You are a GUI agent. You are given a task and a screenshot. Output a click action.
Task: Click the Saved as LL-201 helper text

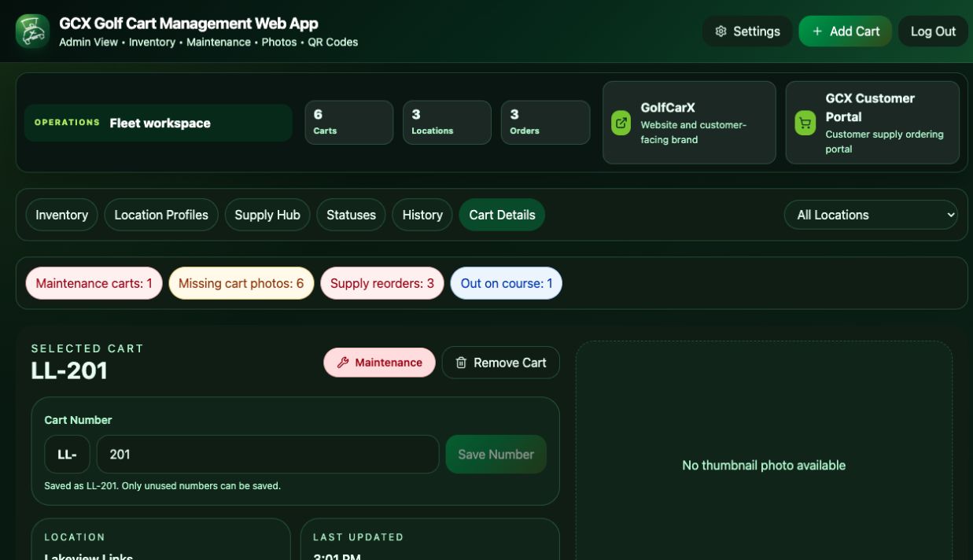coord(162,486)
